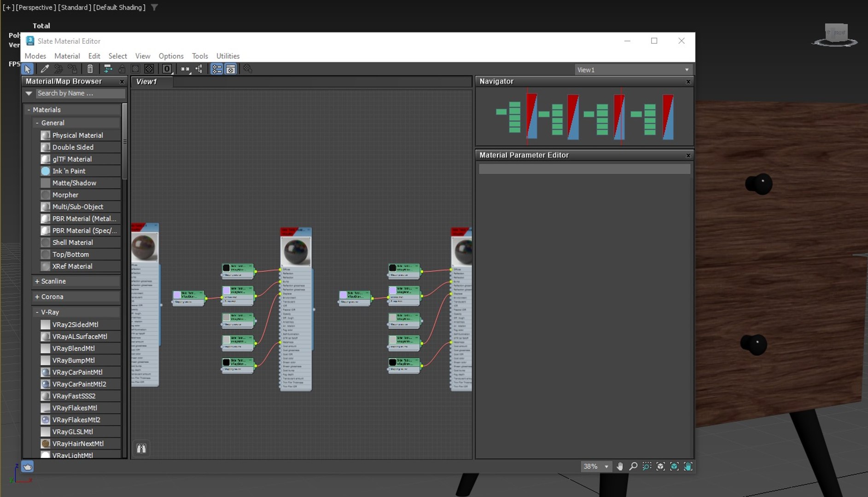868x497 pixels.
Task: Click the Search by Name field
Action: [81, 93]
